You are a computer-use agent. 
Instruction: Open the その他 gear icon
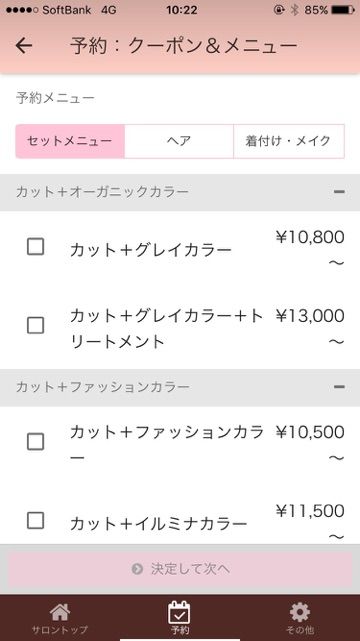point(300,612)
